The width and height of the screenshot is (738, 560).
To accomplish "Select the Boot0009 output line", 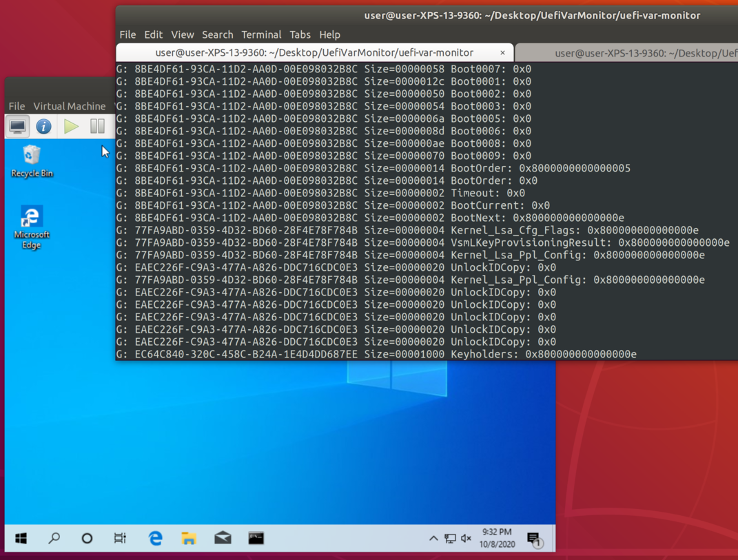I will point(324,156).
